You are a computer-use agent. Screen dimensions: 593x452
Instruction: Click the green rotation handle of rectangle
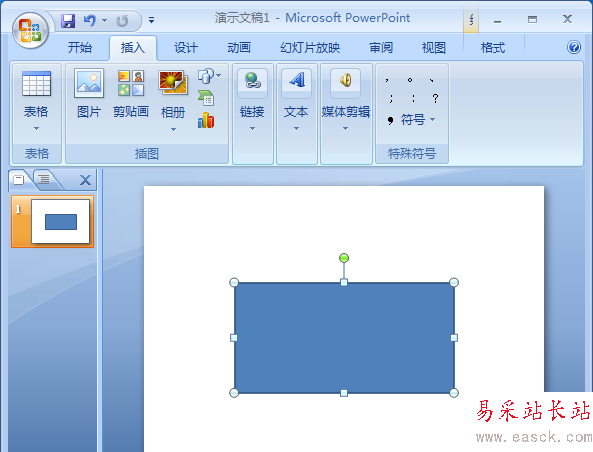(x=344, y=258)
